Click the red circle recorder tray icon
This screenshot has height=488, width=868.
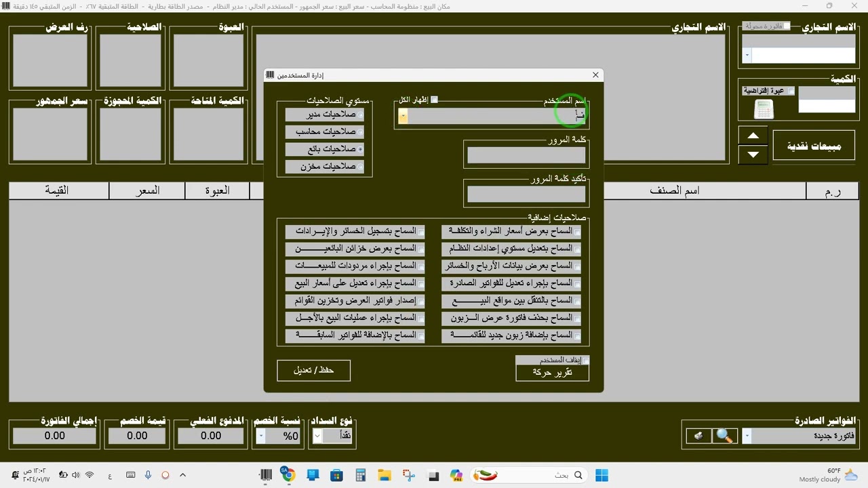165,475
